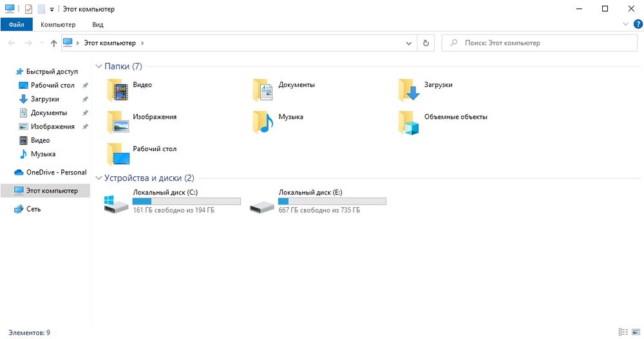Select Изображения in quick access sidebar

tap(52, 127)
